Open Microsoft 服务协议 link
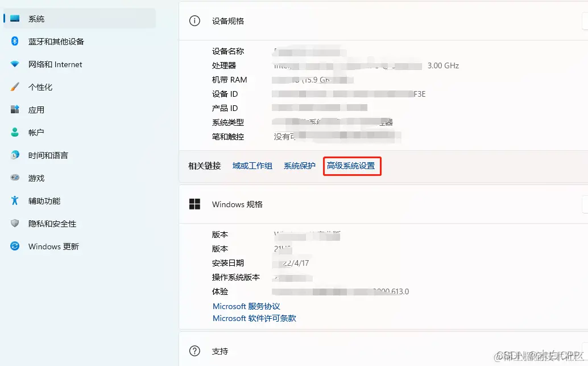This screenshot has height=366, width=588. pos(246,306)
